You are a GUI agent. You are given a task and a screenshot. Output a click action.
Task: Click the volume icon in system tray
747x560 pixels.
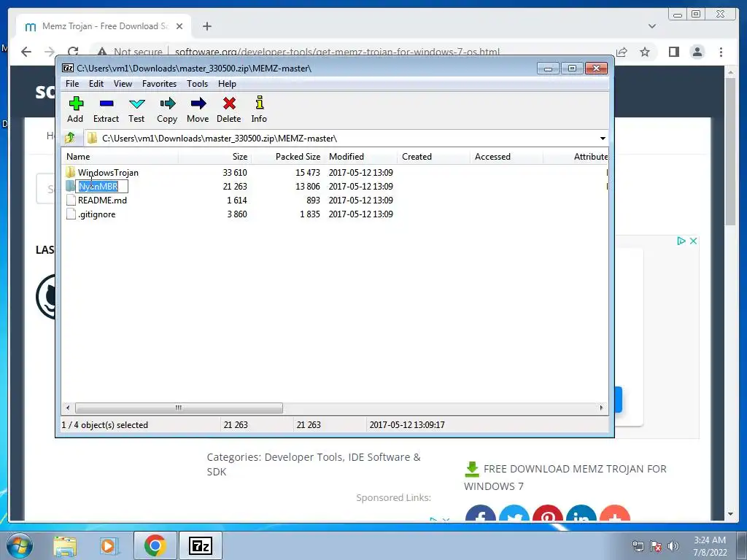click(673, 546)
